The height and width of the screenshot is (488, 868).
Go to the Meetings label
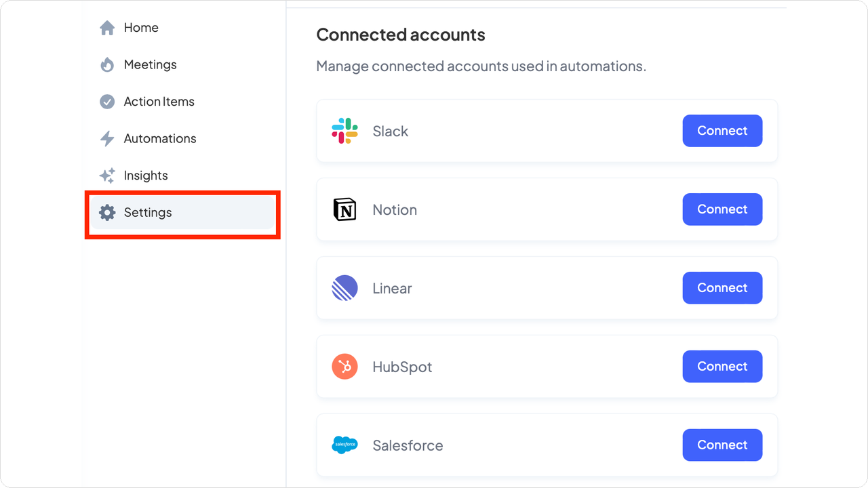click(150, 65)
